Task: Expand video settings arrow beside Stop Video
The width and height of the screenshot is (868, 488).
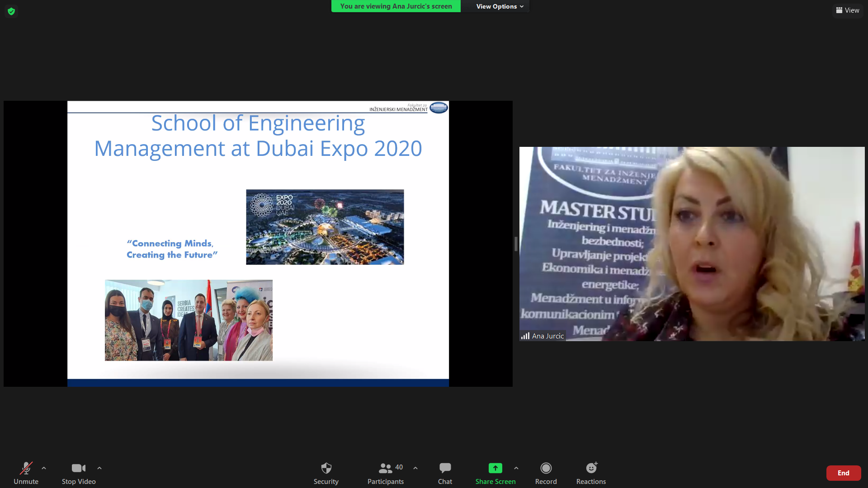Action: [99, 468]
